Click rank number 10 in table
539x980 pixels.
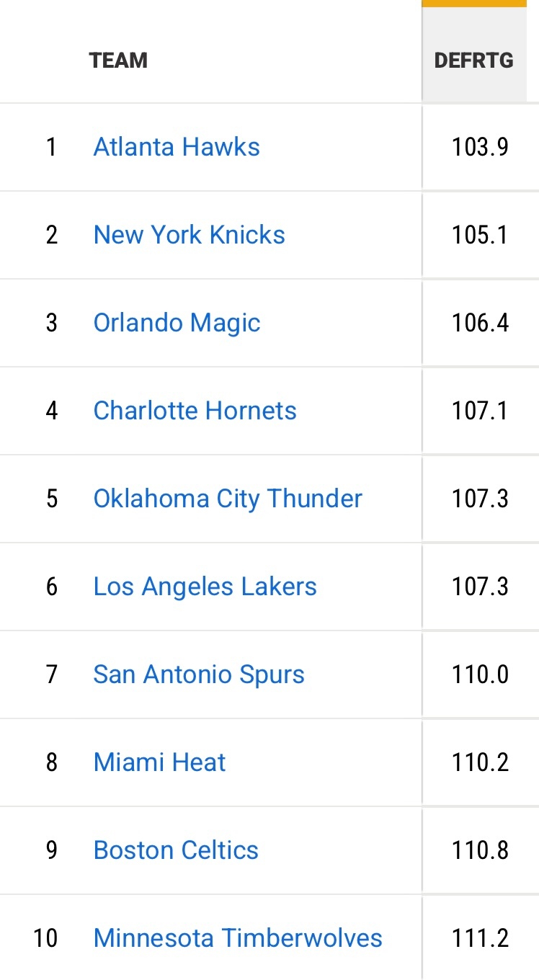tap(45, 938)
